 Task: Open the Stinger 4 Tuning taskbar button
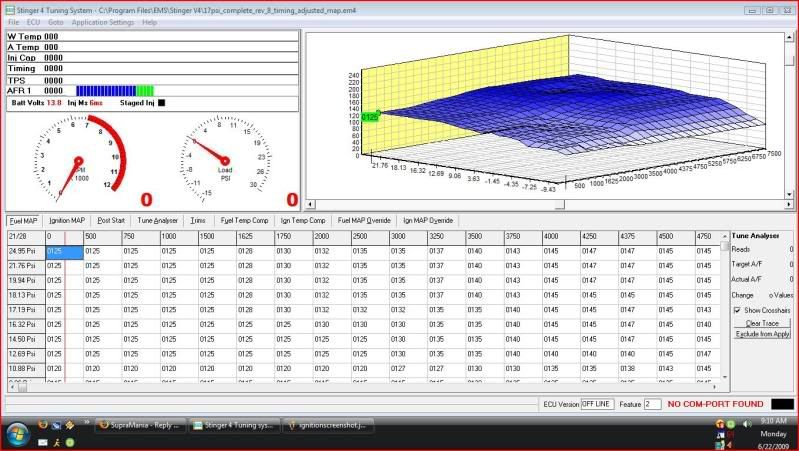[234, 426]
